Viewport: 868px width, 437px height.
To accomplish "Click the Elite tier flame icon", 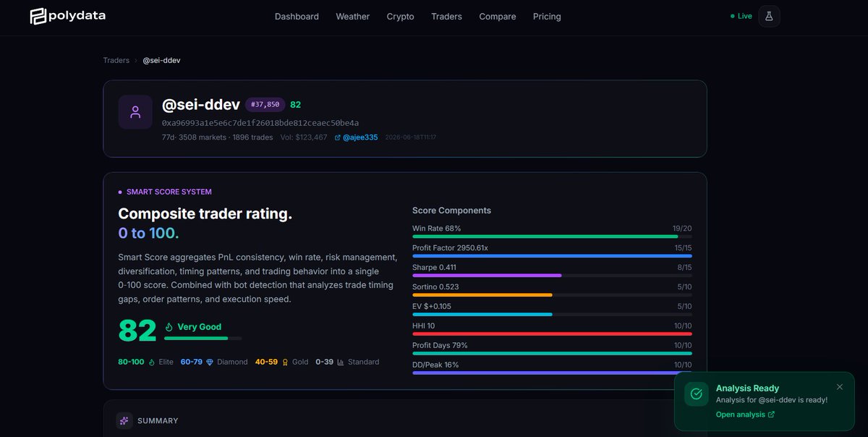I will 152,362.
